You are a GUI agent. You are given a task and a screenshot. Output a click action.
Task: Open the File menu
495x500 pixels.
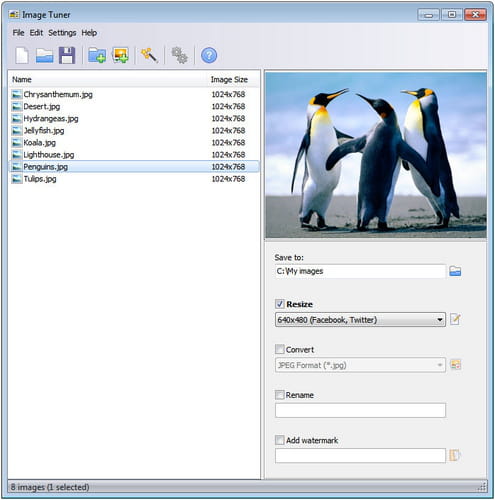click(18, 33)
